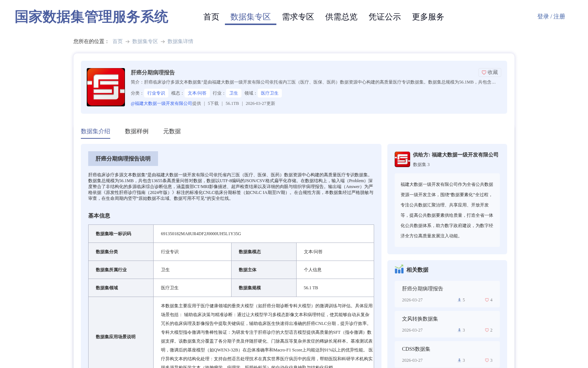Click download icon on 文风转换数据集 card
Image resolution: width=588 pixels, height=368 pixels.
459,330
